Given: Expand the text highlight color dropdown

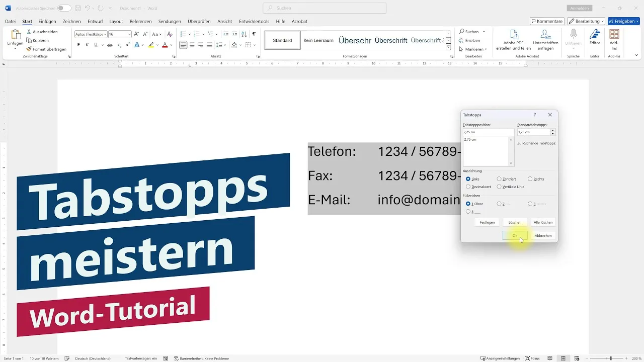Looking at the screenshot, I should point(157,44).
